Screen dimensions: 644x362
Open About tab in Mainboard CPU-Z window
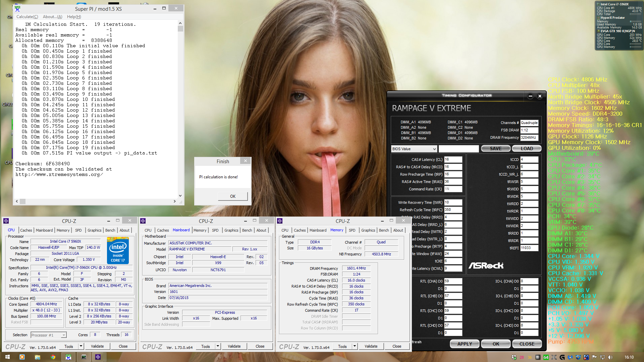point(261,230)
